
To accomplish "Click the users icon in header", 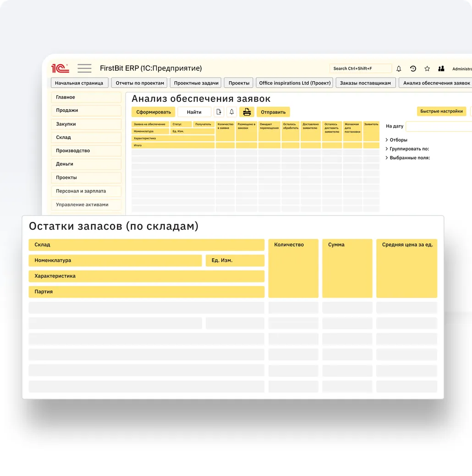I will 441,69.
